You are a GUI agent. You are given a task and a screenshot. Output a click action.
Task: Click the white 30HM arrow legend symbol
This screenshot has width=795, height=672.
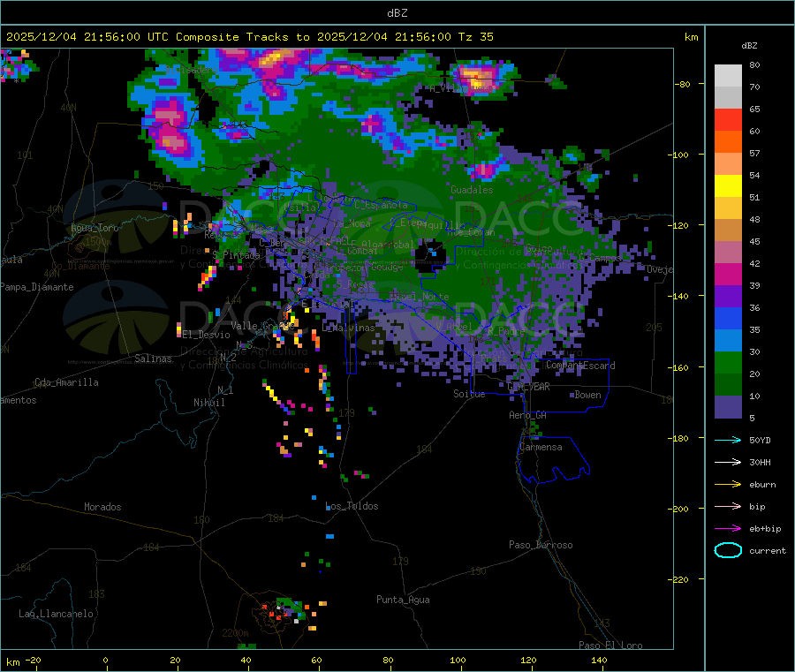tap(728, 462)
